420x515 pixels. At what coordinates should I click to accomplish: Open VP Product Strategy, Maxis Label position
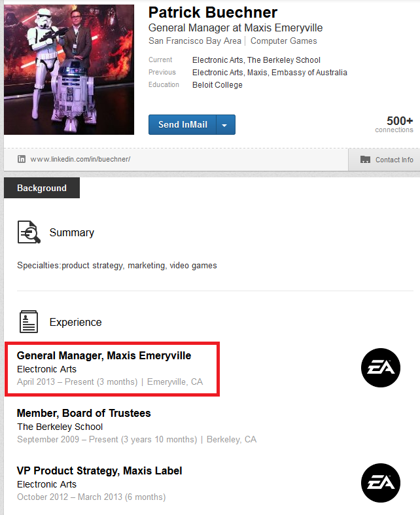pyautogui.click(x=99, y=471)
